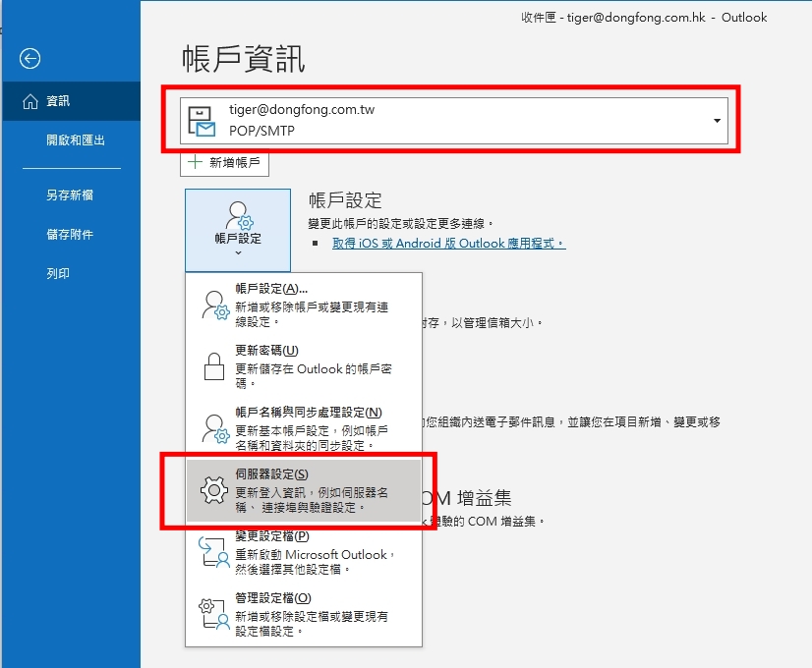This screenshot has width=812, height=668.
Task: Select the 資訊 home icon in sidebar
Action: (x=29, y=101)
